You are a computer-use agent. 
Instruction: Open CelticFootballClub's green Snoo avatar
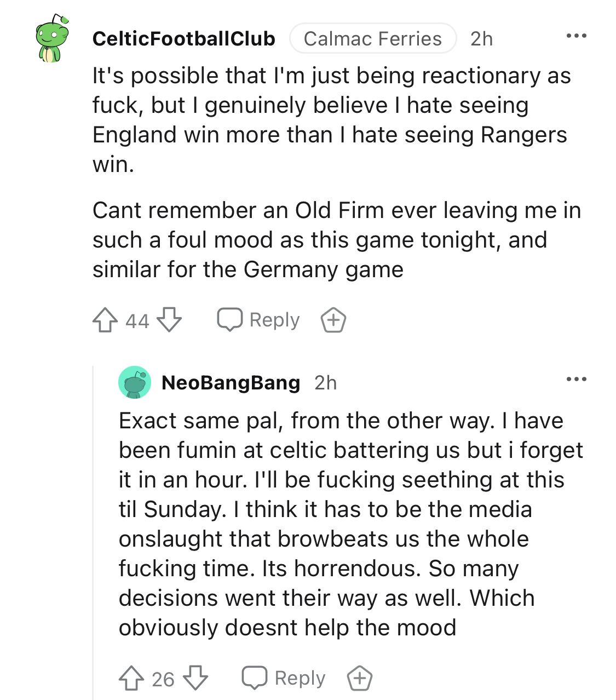(x=52, y=38)
